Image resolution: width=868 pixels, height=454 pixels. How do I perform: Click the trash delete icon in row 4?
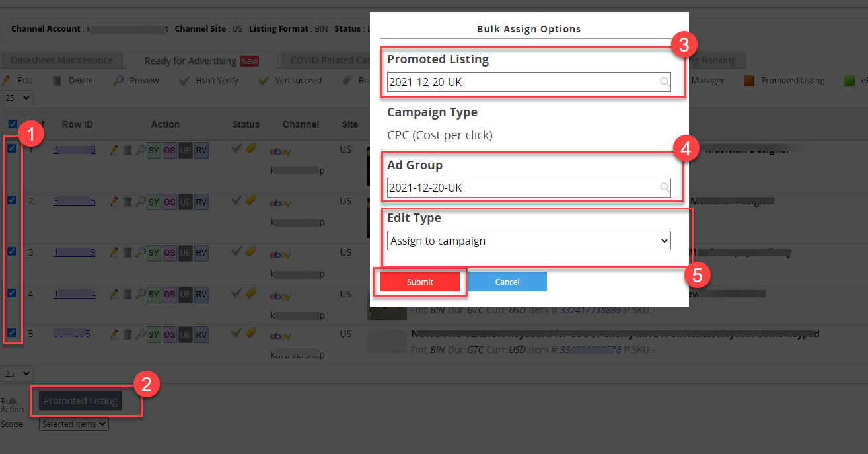[127, 293]
